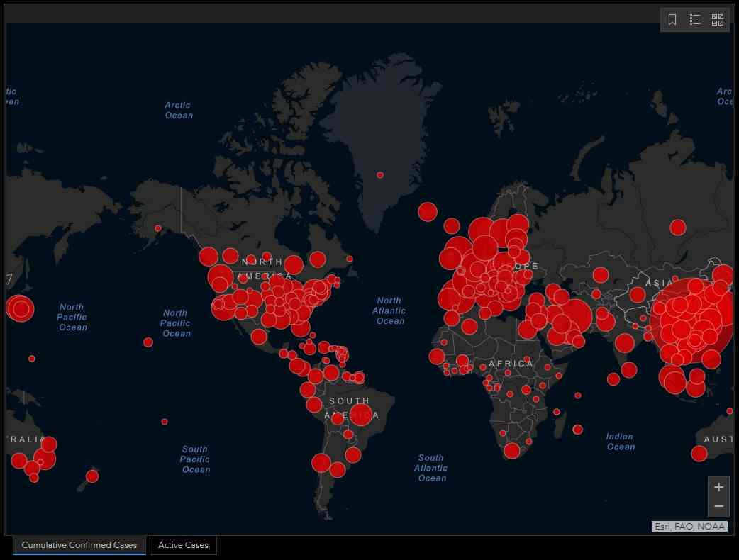Click the Indian Ocean label
This screenshot has width=739, height=560.
tap(620, 442)
